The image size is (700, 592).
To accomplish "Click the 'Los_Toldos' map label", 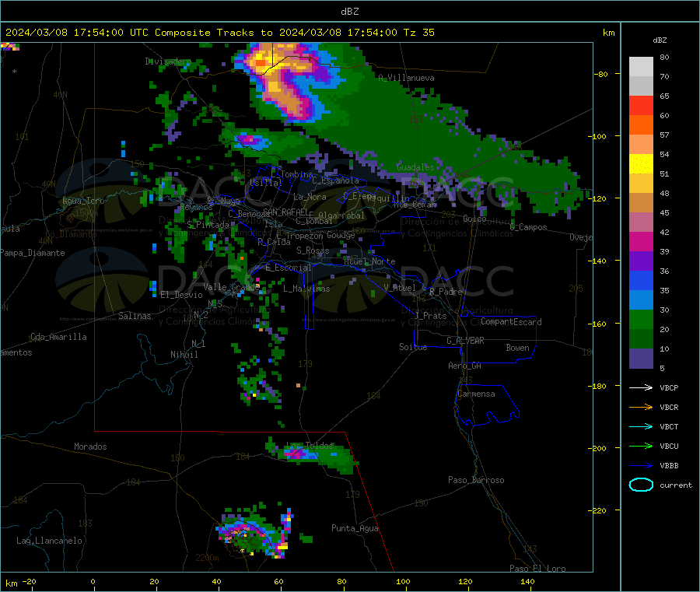I will click(x=310, y=446).
